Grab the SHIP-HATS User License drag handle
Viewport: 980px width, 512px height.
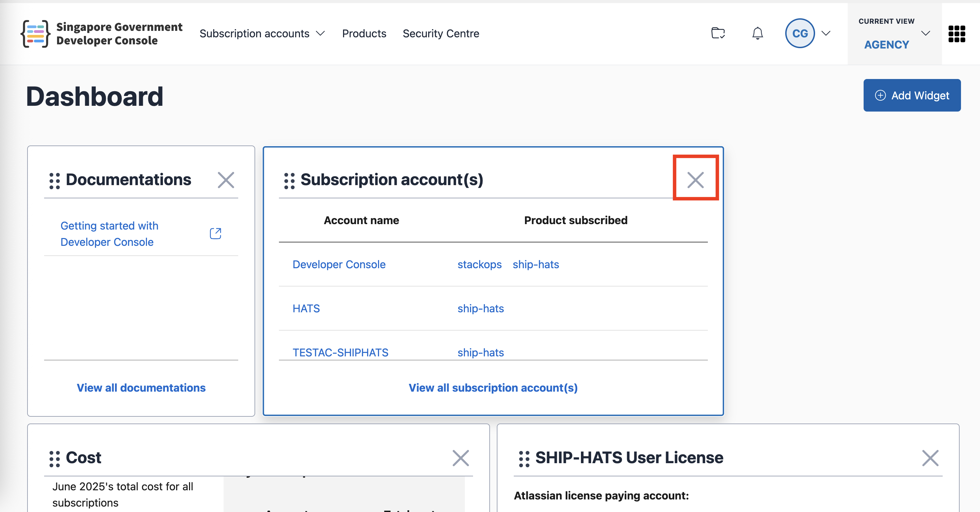click(524, 459)
